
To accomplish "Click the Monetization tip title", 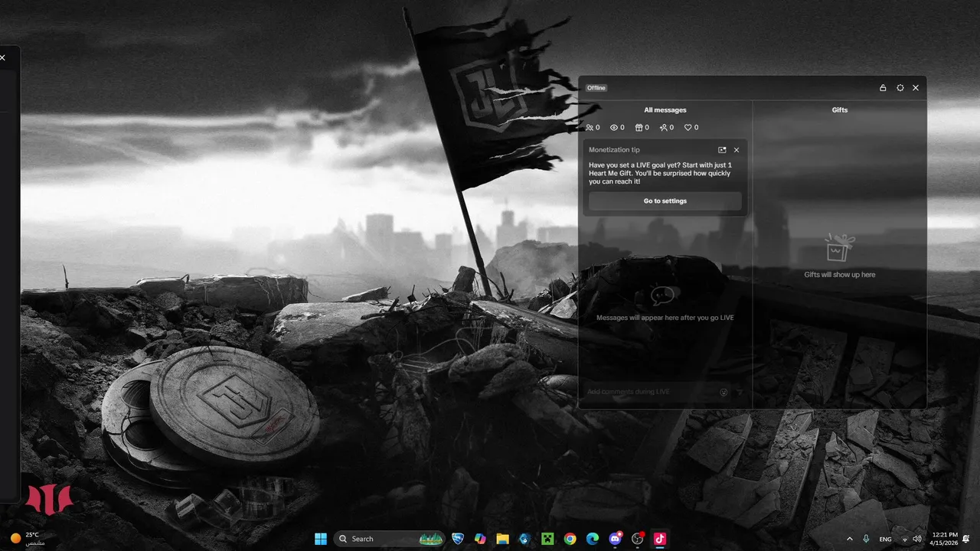I will pyautogui.click(x=614, y=150).
